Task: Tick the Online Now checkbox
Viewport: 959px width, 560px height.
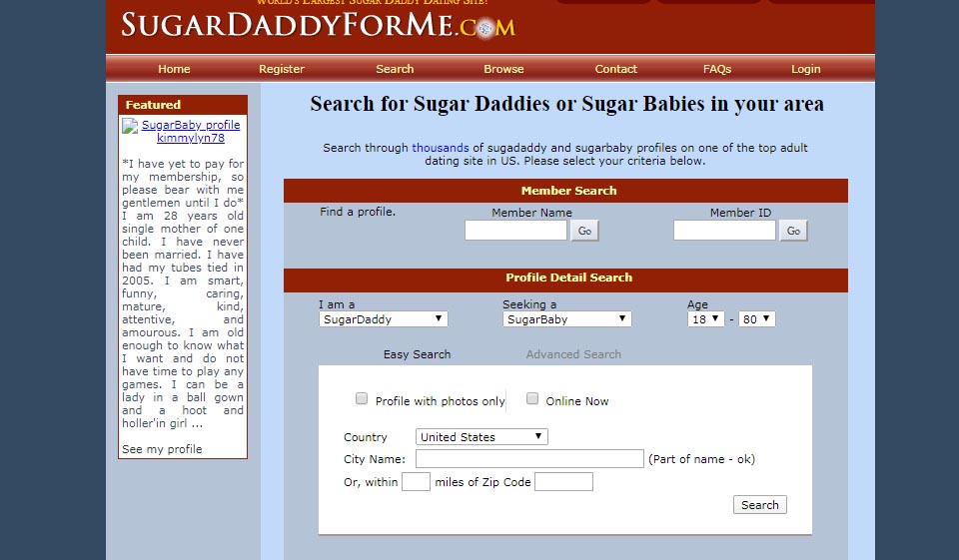Action: click(x=532, y=399)
